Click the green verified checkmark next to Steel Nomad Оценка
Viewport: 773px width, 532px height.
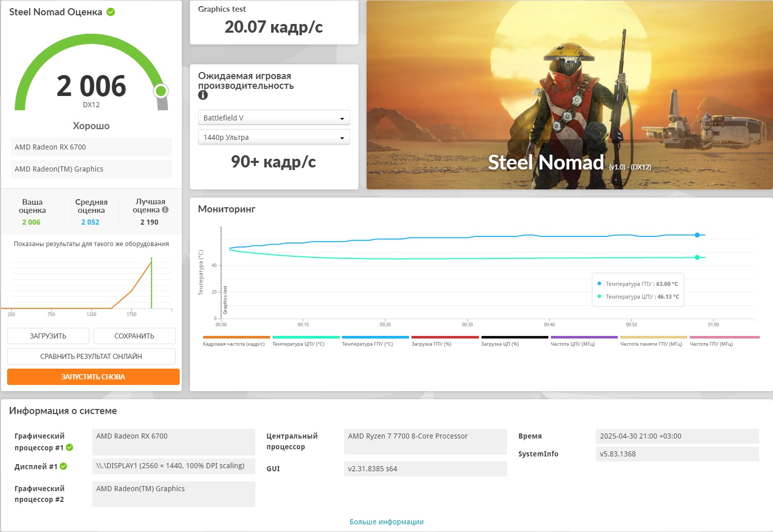tap(111, 12)
